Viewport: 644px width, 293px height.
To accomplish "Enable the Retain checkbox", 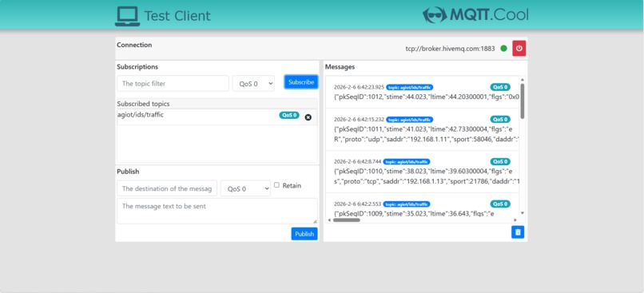I will coord(276,185).
